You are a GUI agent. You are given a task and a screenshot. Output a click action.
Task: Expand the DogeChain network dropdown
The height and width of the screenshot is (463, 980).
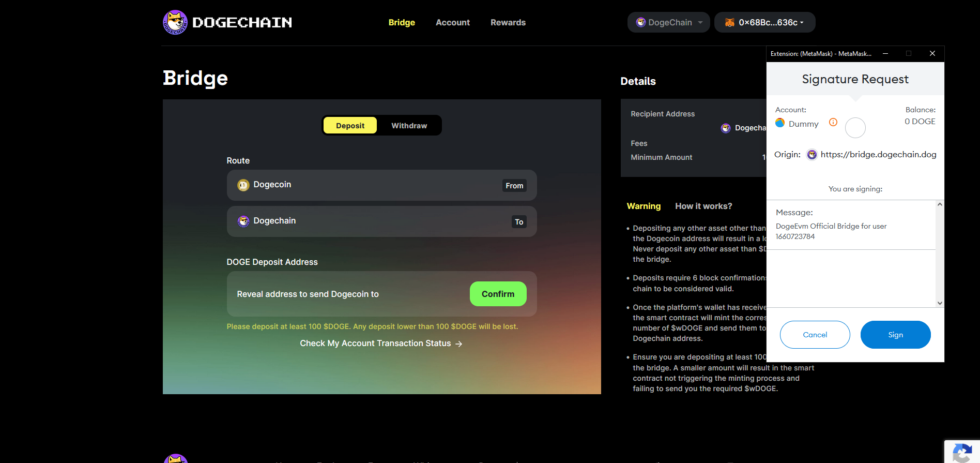(668, 22)
